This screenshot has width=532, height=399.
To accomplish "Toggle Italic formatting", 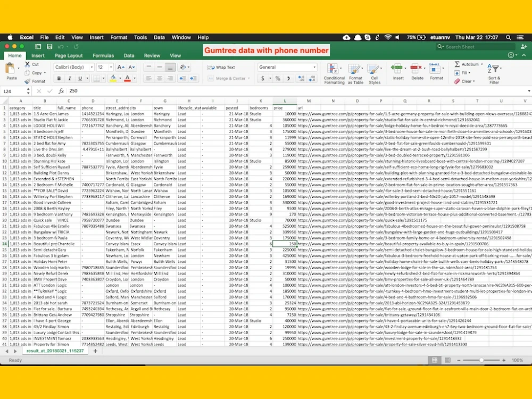I will tap(70, 78).
